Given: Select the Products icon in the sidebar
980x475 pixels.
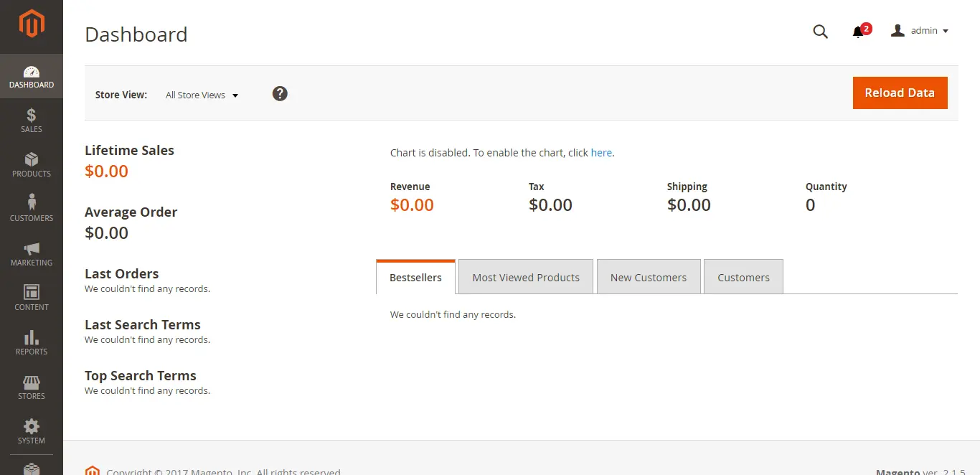Looking at the screenshot, I should 31,164.
